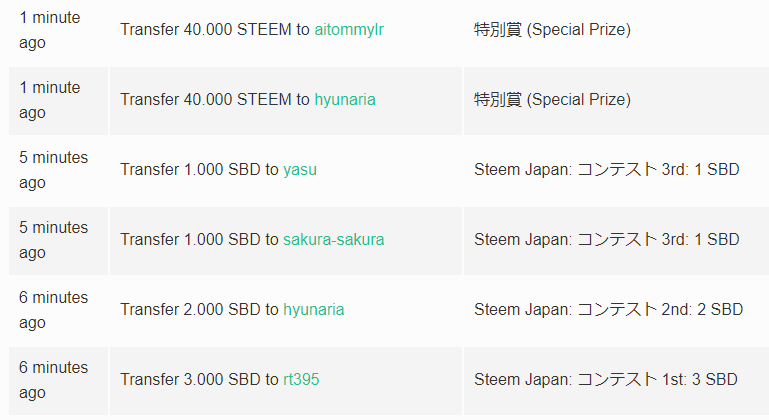Click the 'Transfer 3.000 SBD to' text
The height and width of the screenshot is (420, 769).
pyautogui.click(x=199, y=380)
